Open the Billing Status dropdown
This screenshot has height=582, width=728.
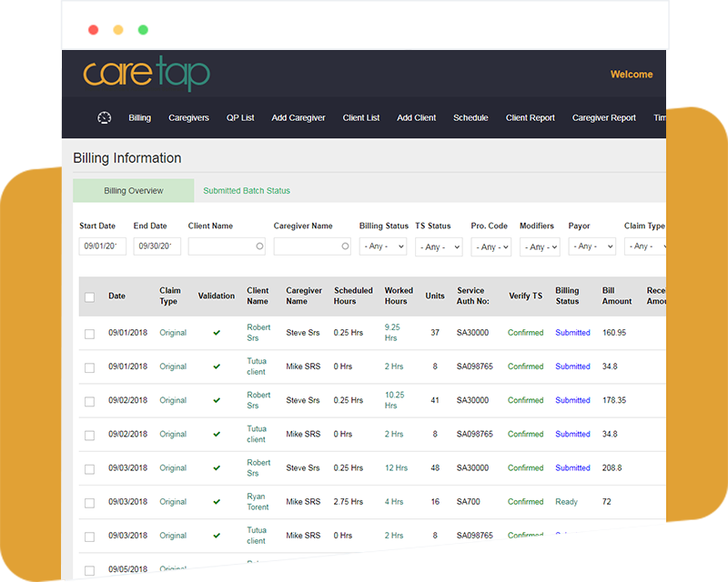pyautogui.click(x=383, y=246)
